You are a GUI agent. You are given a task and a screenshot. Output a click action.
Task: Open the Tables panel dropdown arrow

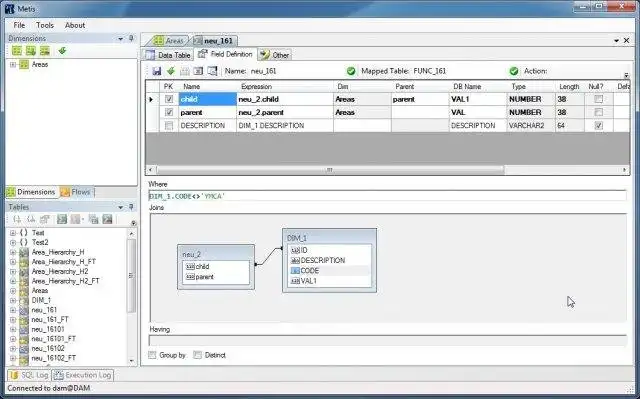(x=120, y=208)
